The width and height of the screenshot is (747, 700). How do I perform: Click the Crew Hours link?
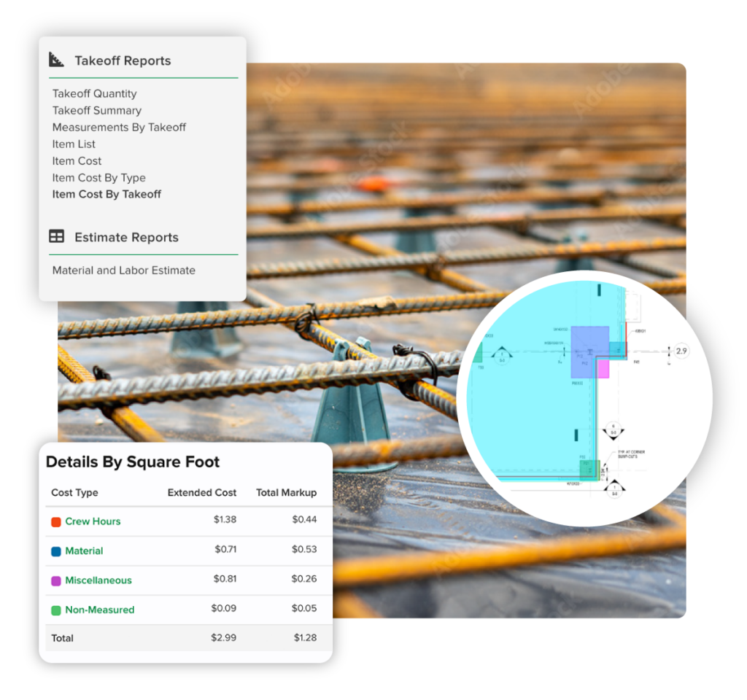click(x=93, y=521)
